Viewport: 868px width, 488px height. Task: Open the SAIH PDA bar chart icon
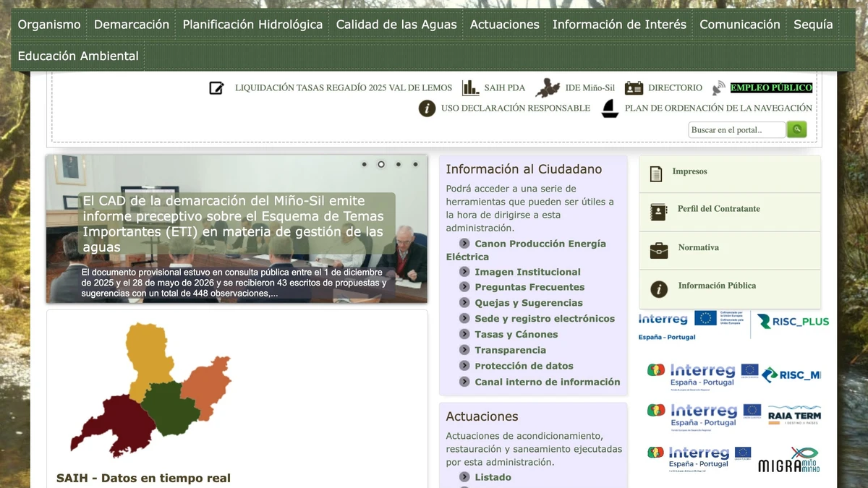pyautogui.click(x=471, y=87)
